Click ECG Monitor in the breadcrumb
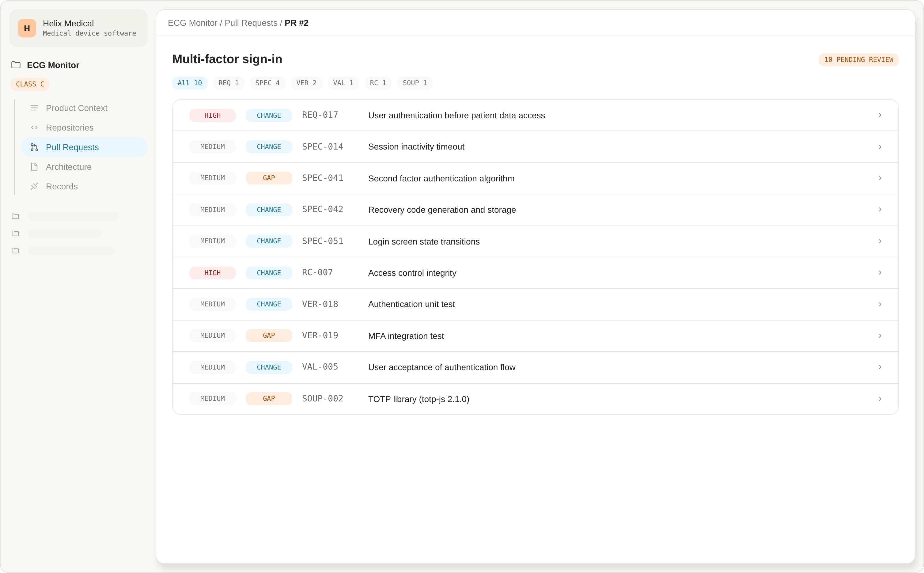 coord(192,23)
